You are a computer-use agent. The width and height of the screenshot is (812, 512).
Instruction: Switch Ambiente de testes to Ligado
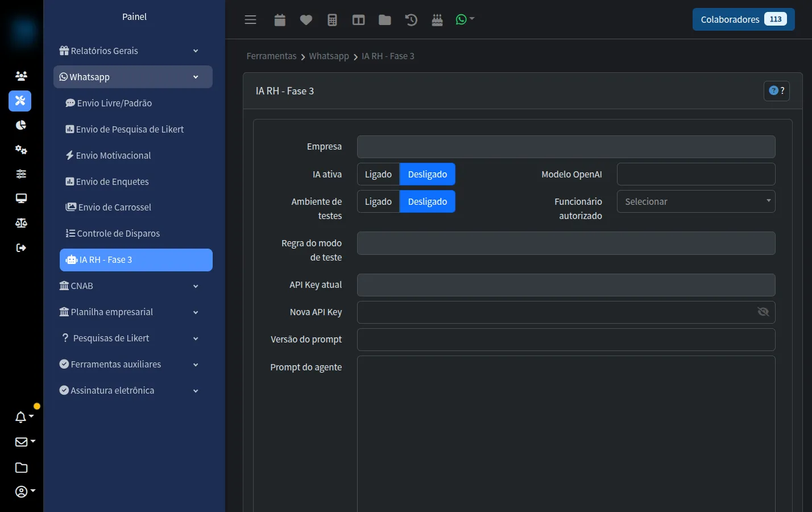[378, 201]
